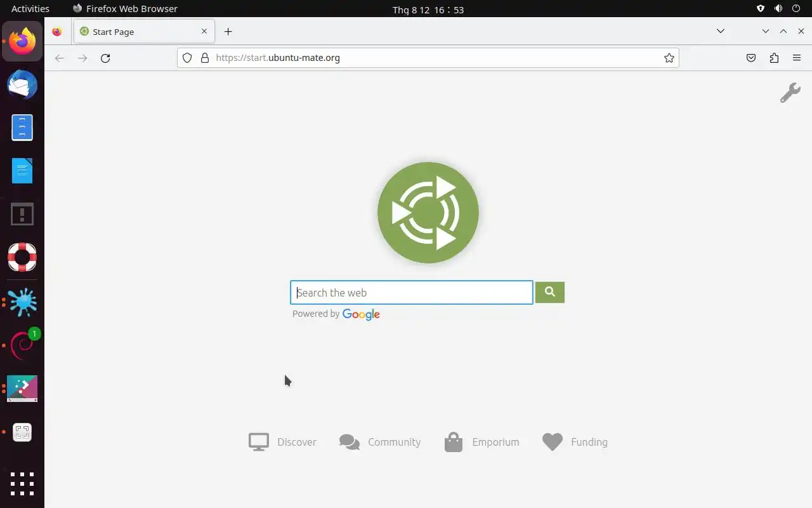812x508 pixels.
Task: Open the Funding link
Action: coord(575,442)
